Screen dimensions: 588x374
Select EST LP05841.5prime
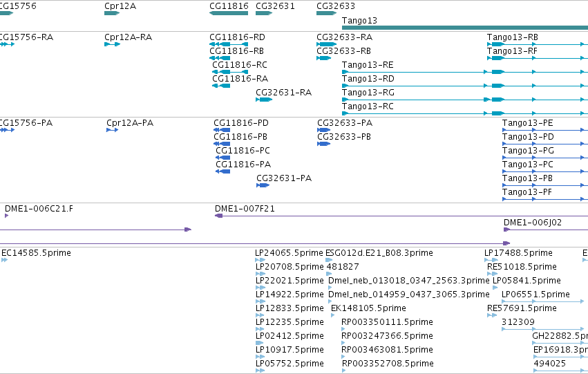(x=527, y=281)
